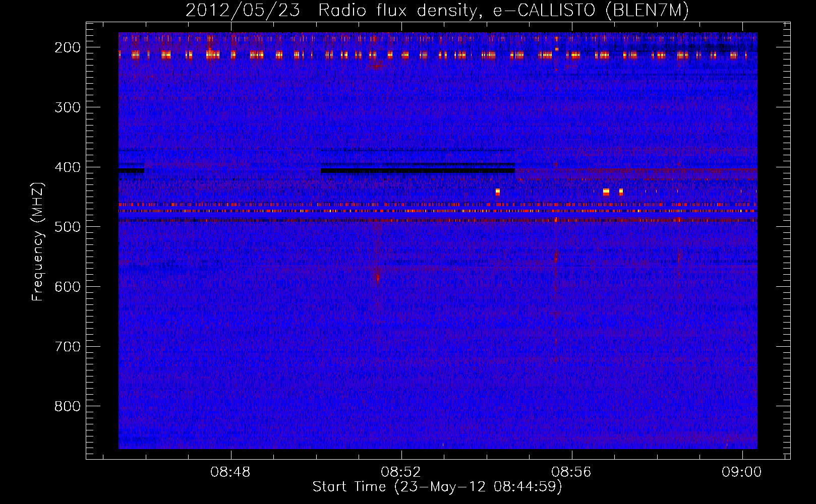This screenshot has width=816, height=504.
Task: Click the 'Start Time (23-May-12 08:44:59)' label
Action: [x=437, y=487]
